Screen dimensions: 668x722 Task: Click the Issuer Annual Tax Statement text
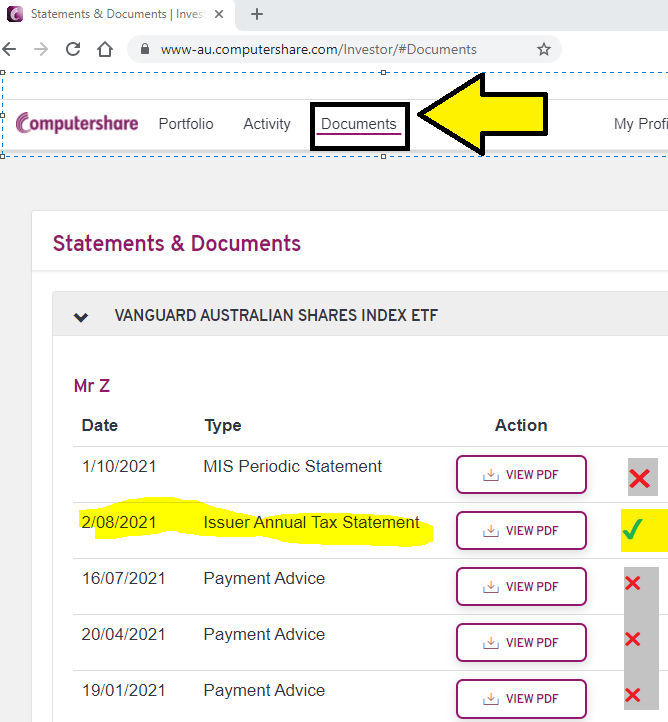pos(312,523)
